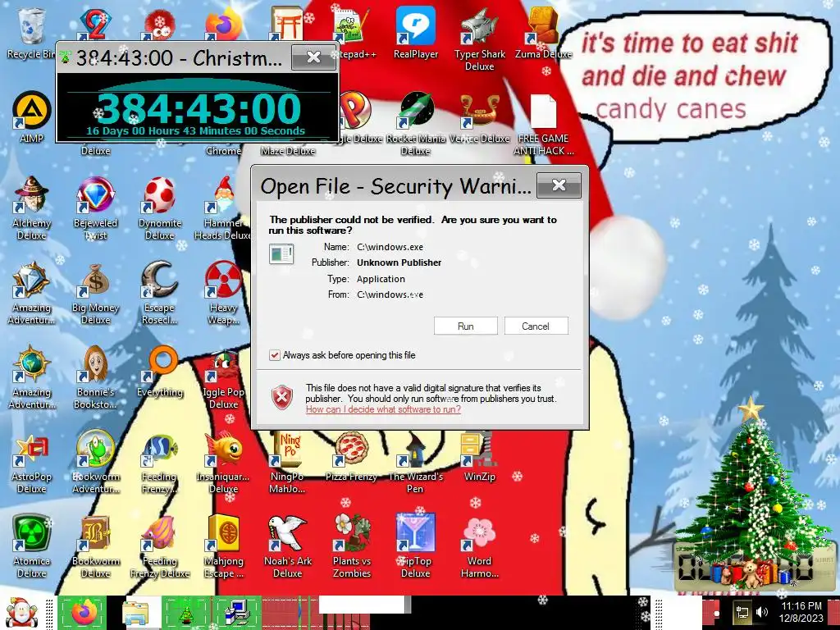This screenshot has width=840, height=630.
Task: Click the Christmas tree taskbar item
Action: pos(186,613)
